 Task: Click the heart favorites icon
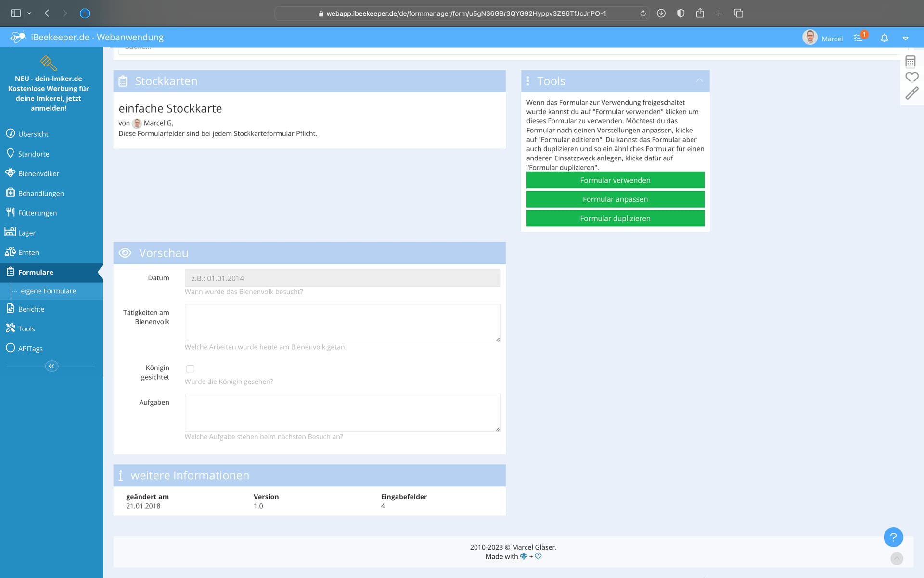coord(911,77)
